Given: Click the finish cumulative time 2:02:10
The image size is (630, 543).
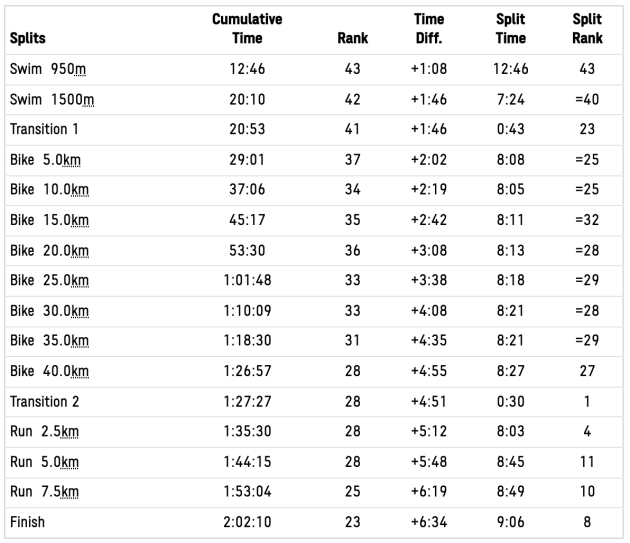Looking at the screenshot, I should (247, 522).
